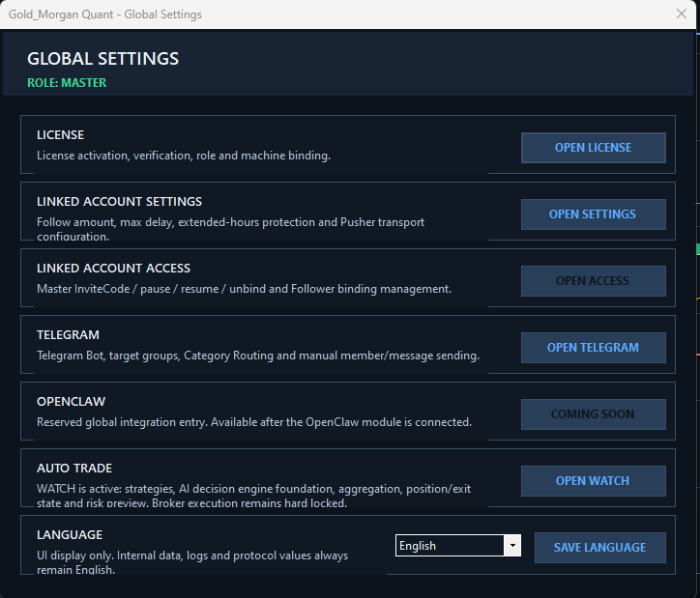Click the Master InviteCode description text
Image resolution: width=700 pixels, height=598 pixels.
[244, 289]
